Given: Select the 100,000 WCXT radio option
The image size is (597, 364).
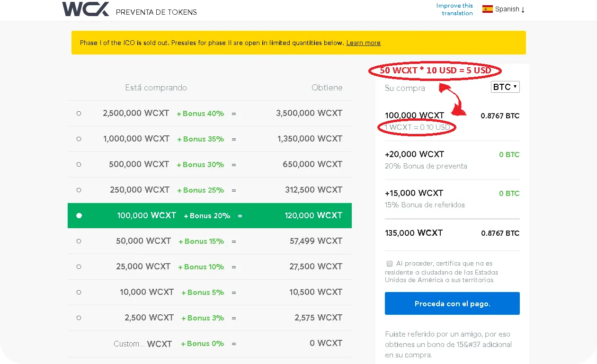Looking at the screenshot, I should [x=79, y=215].
